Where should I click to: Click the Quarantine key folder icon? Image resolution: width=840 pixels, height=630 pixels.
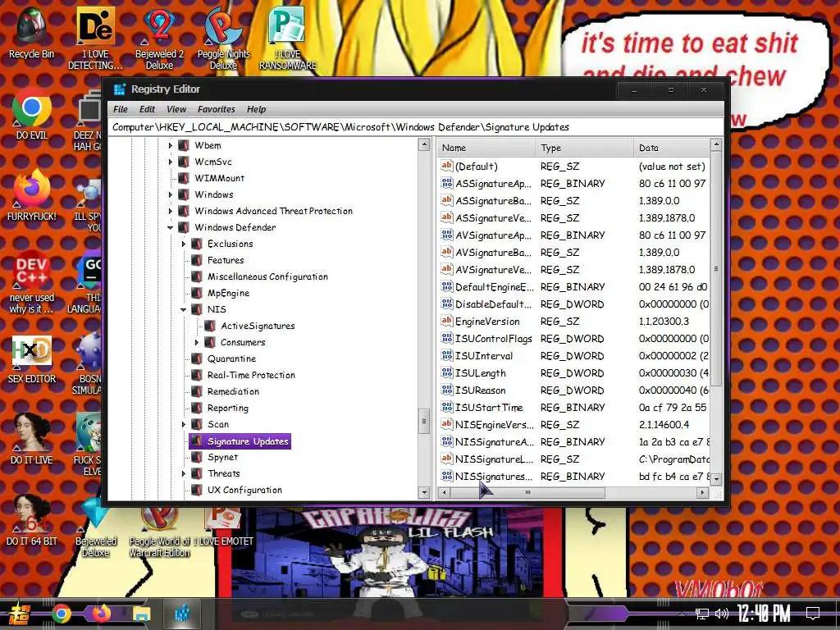click(197, 358)
